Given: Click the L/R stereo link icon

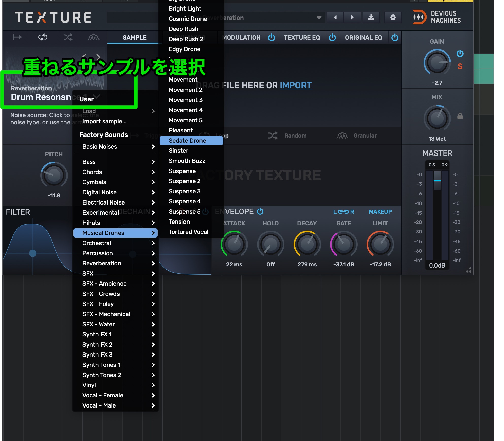Looking at the screenshot, I should click(344, 212).
